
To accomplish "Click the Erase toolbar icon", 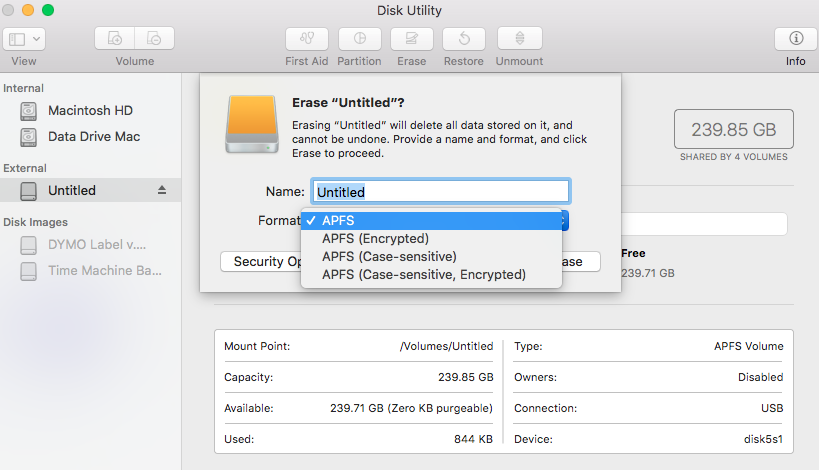I will [412, 39].
